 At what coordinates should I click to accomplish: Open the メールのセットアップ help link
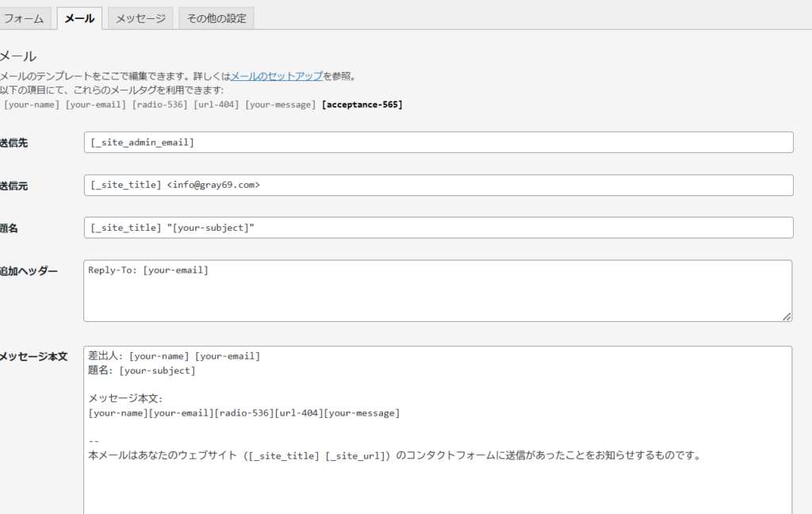pyautogui.click(x=276, y=76)
